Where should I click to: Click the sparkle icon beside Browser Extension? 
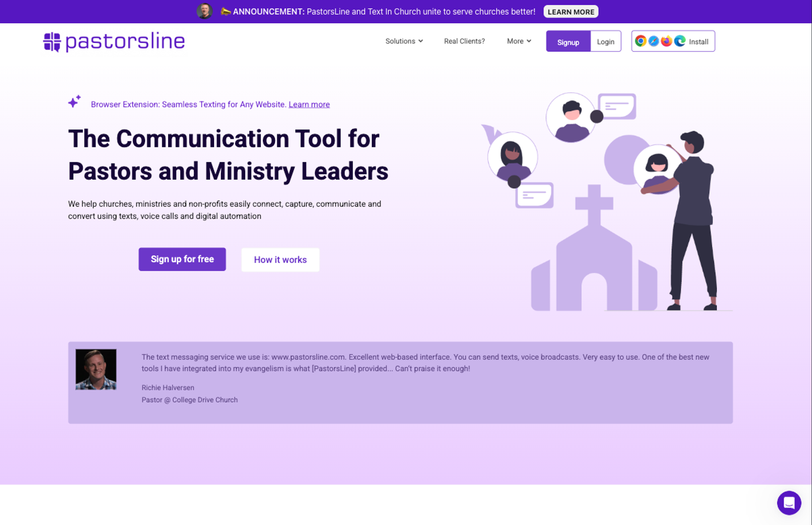[74, 102]
